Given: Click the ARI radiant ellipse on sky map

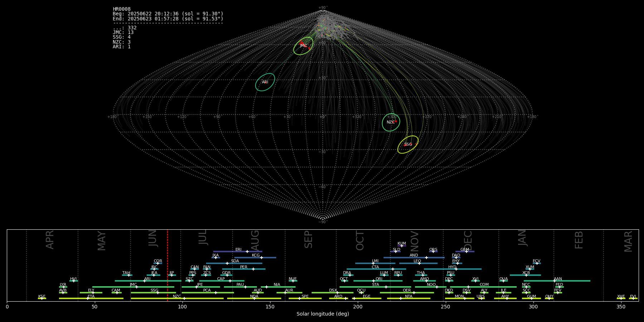Looking at the screenshot, I should click(265, 82).
